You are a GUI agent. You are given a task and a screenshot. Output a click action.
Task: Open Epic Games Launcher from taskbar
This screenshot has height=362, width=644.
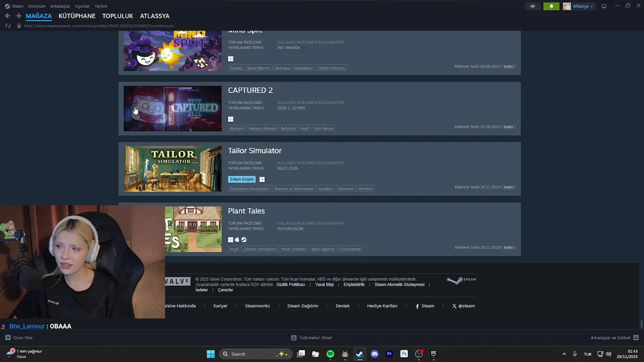pyautogui.click(x=433, y=354)
